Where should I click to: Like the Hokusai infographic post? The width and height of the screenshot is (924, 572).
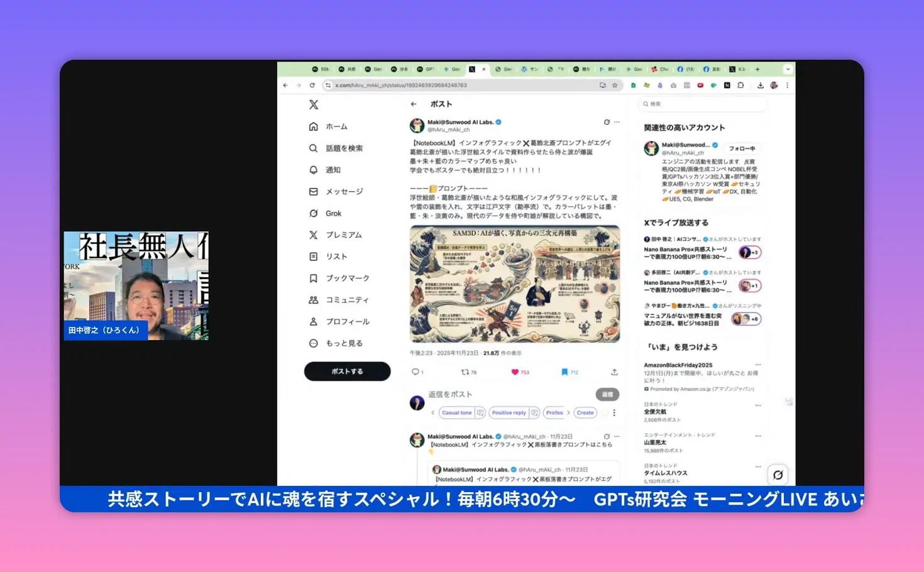tap(514, 371)
